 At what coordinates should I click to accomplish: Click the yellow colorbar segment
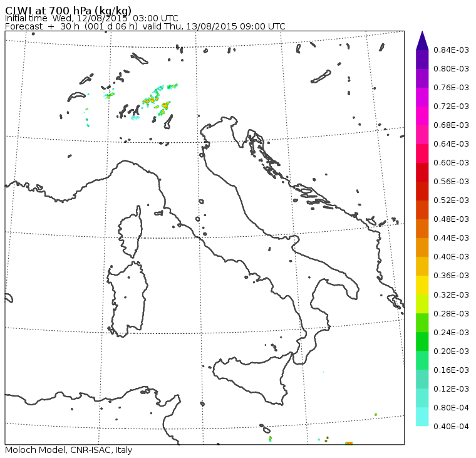(x=422, y=285)
